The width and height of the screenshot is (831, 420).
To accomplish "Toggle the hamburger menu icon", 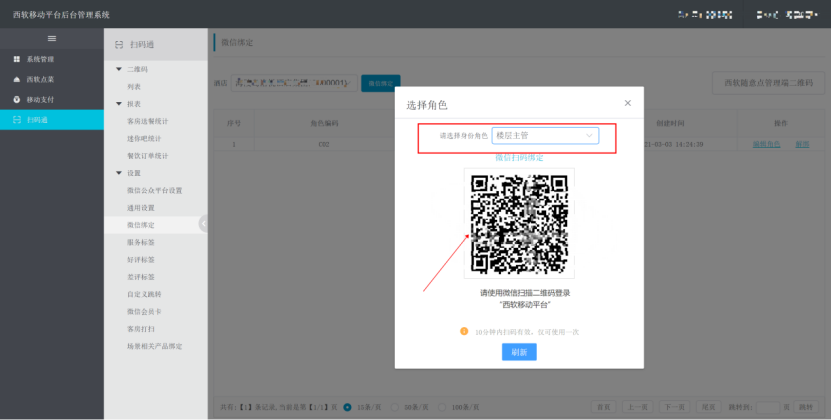I will [x=52, y=38].
